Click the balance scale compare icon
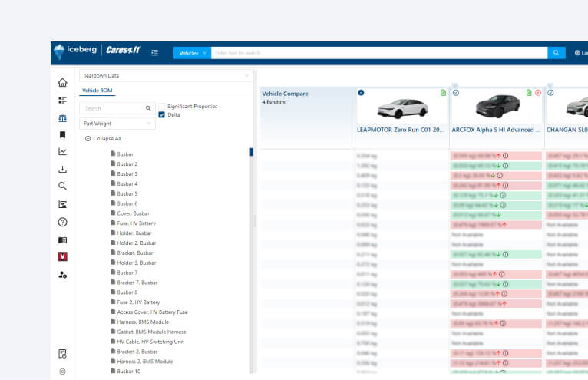The height and width of the screenshot is (380, 588). click(62, 117)
